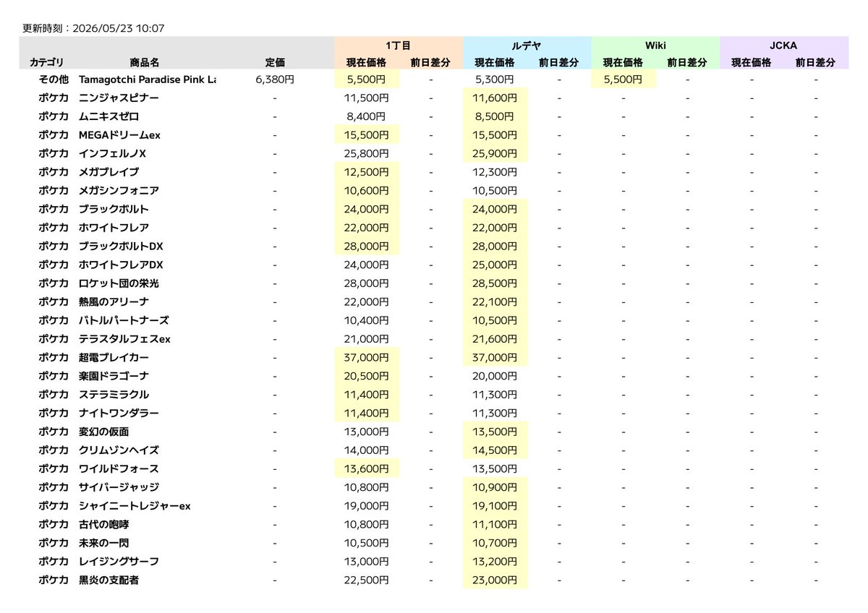Select the ニンジャスピナー product name
868x613 pixels.
click(119, 98)
